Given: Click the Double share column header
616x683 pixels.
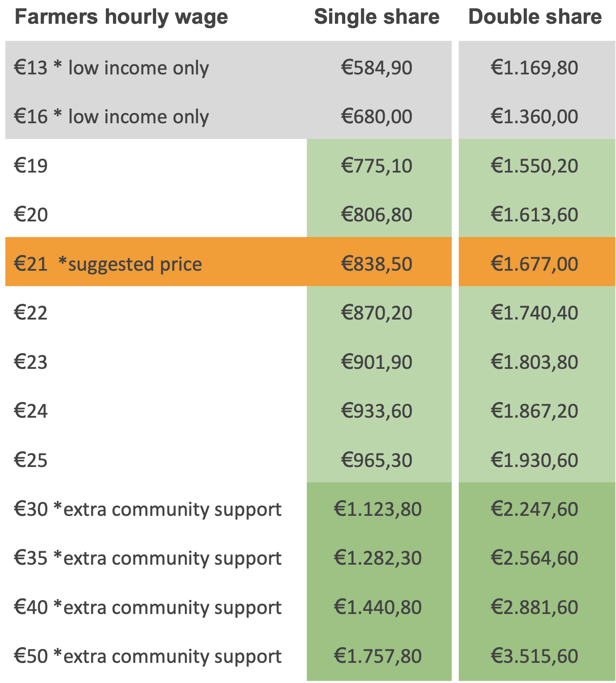Looking at the screenshot, I should pyautogui.click(x=535, y=17).
